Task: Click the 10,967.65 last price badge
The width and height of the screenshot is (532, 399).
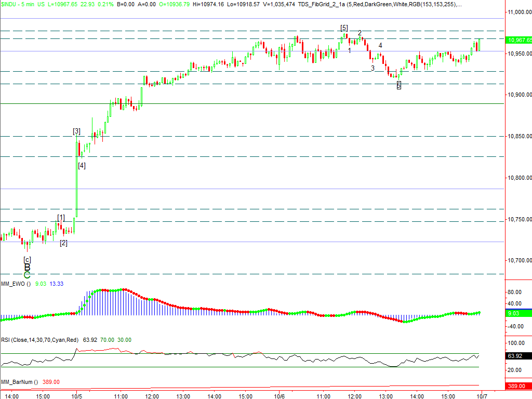Action: point(518,40)
